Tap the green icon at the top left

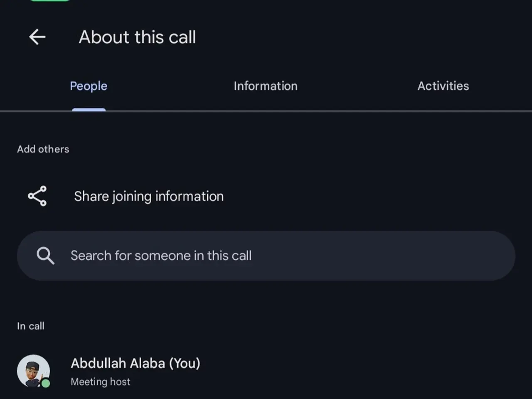(x=50, y=2)
